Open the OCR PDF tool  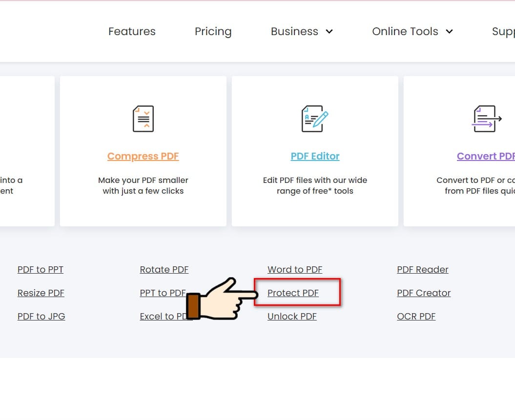coord(416,317)
